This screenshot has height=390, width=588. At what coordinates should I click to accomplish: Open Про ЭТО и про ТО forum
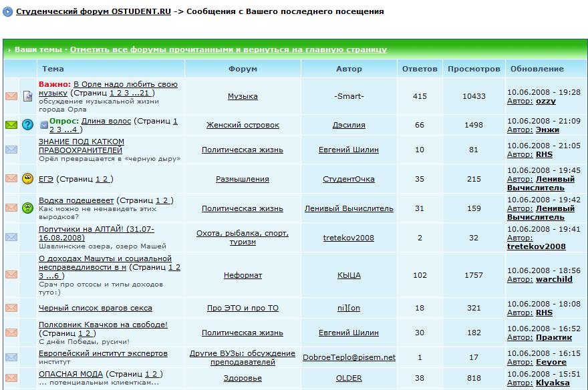(x=243, y=308)
